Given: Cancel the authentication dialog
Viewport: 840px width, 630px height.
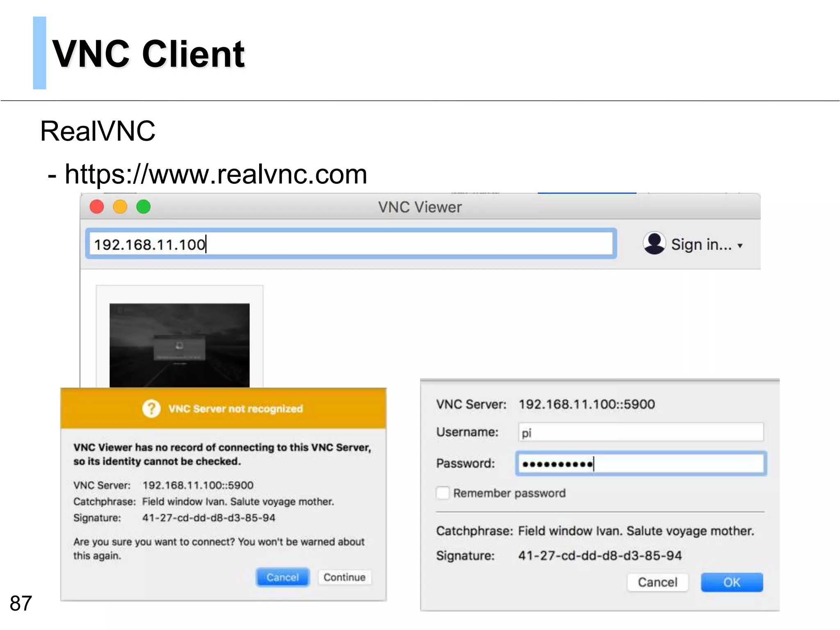Looking at the screenshot, I should point(657,582).
